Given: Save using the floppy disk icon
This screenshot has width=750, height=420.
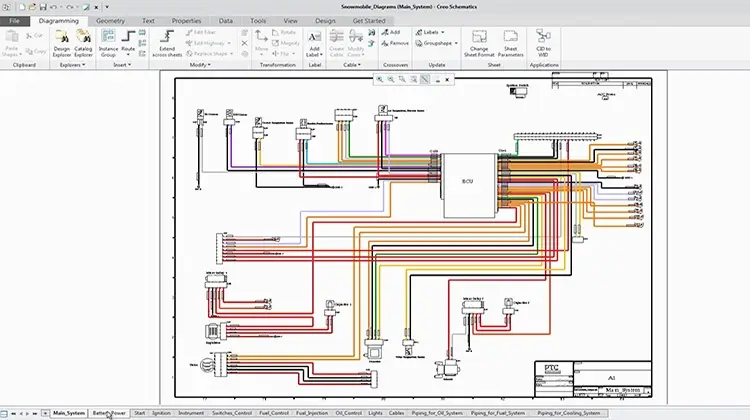Looking at the screenshot, I should click(43, 7).
